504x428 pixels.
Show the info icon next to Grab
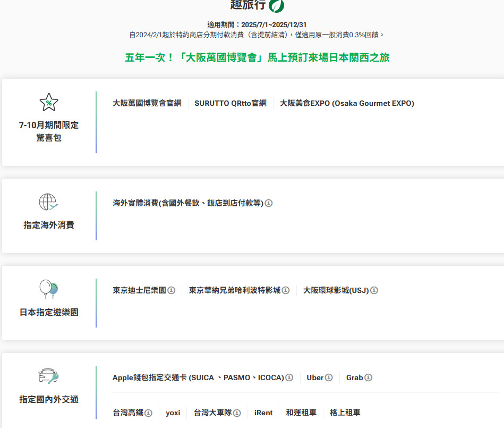click(368, 377)
